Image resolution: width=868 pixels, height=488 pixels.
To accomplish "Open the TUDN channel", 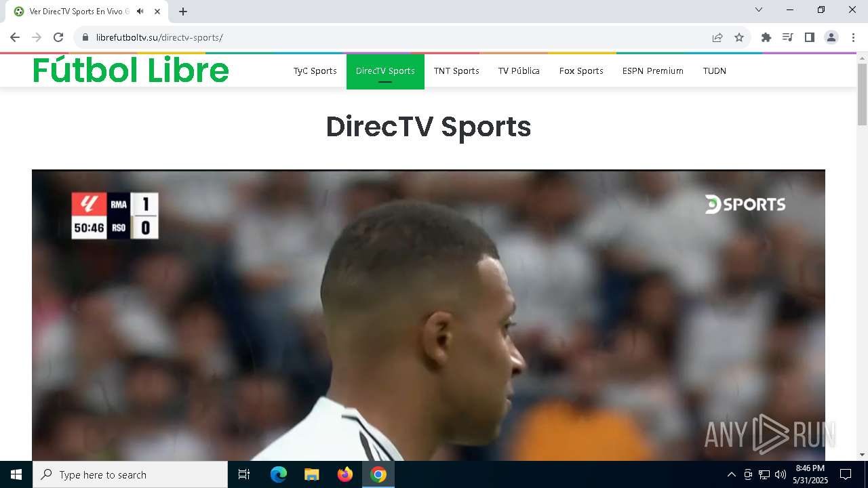I will click(x=715, y=70).
